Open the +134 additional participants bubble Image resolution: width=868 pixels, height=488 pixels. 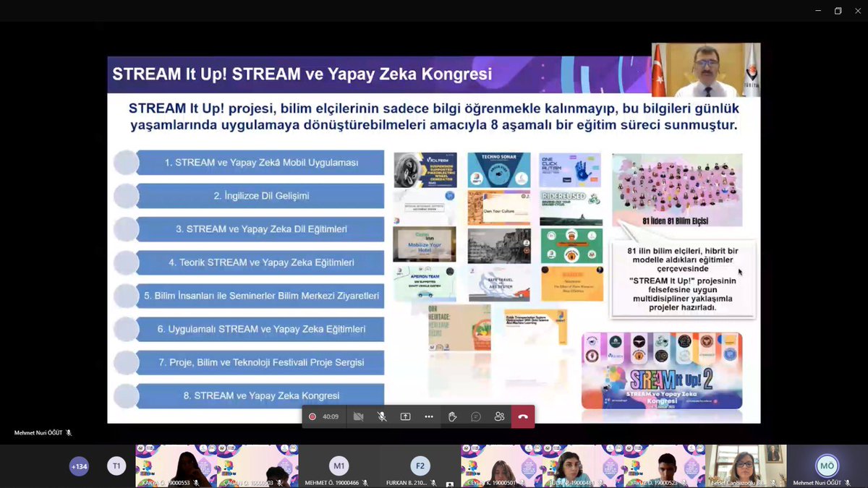[x=79, y=466]
